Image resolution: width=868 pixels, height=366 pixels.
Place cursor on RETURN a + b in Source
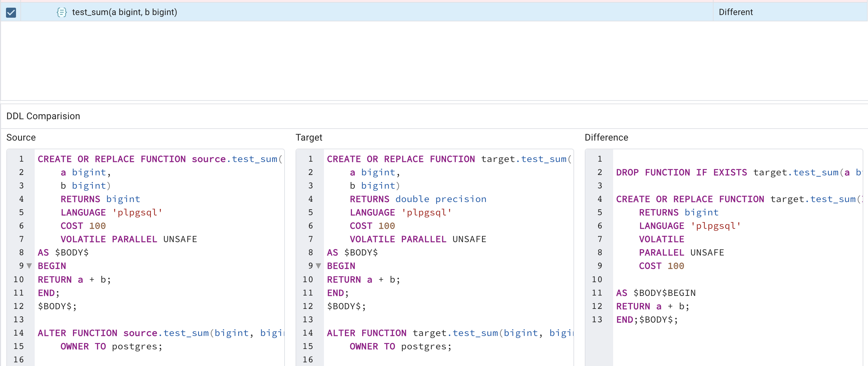(x=74, y=279)
